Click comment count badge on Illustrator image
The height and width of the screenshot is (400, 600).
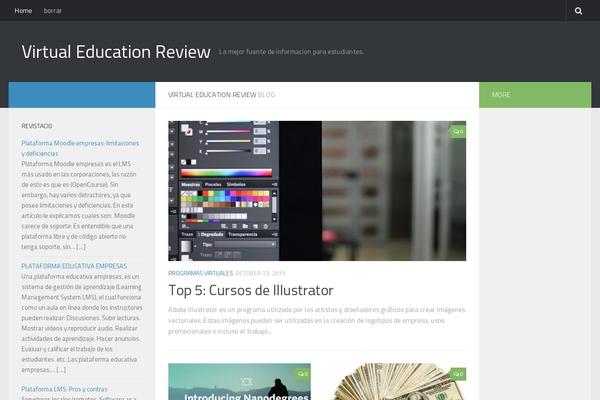tap(458, 132)
